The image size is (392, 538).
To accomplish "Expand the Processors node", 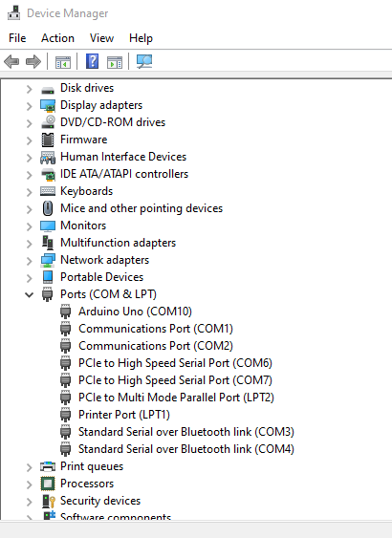I will pyautogui.click(x=30, y=484).
